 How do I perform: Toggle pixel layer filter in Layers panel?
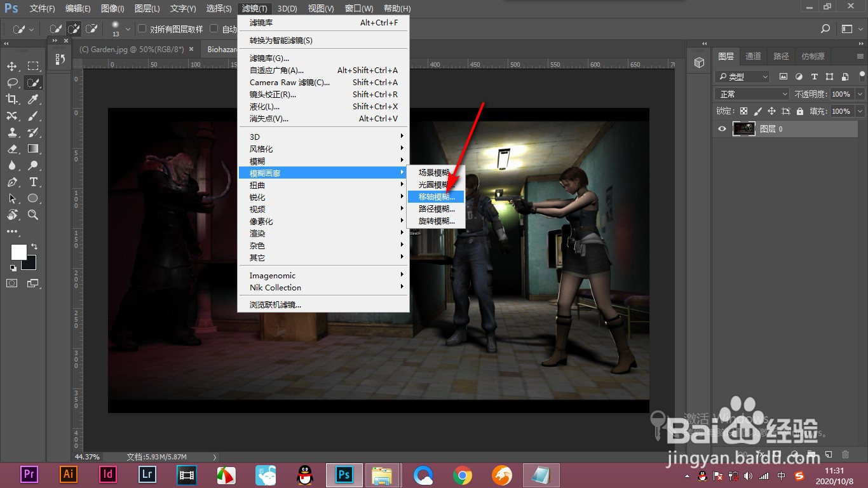click(783, 76)
